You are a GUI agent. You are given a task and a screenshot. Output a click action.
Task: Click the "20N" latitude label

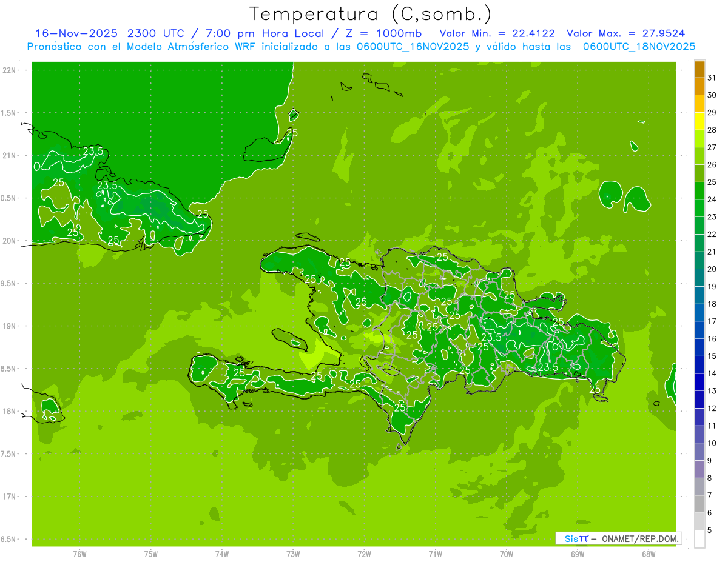tap(8, 241)
